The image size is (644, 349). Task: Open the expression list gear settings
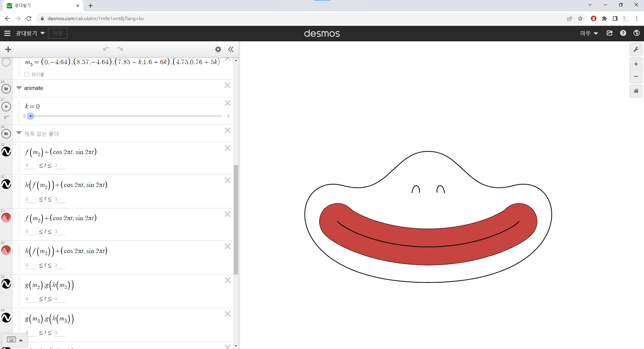[218, 49]
